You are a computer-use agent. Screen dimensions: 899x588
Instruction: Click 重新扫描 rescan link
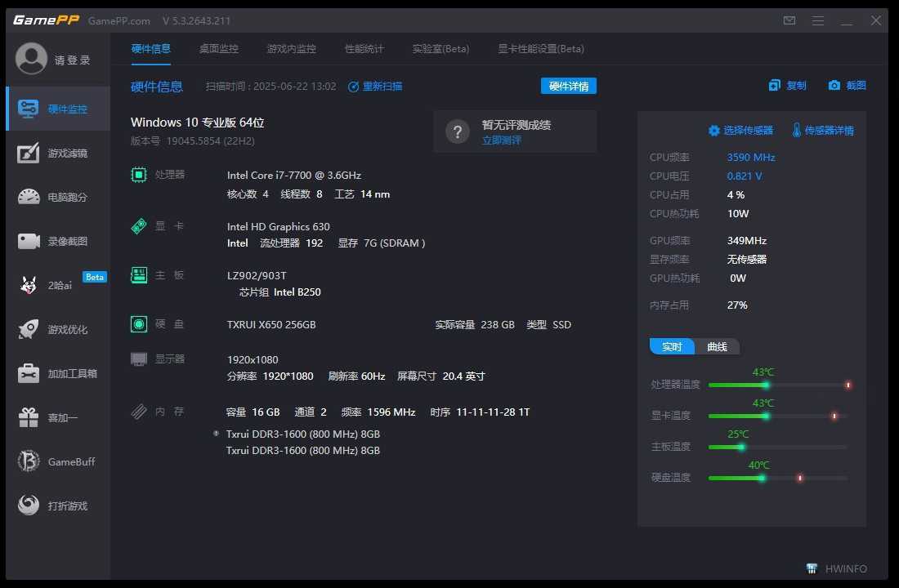[375, 87]
